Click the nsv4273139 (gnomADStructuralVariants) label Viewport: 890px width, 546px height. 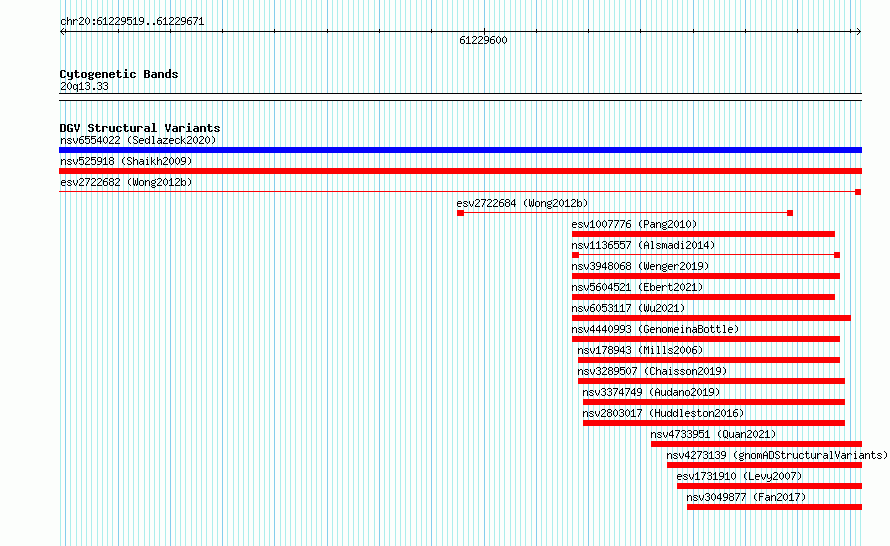coord(777,455)
